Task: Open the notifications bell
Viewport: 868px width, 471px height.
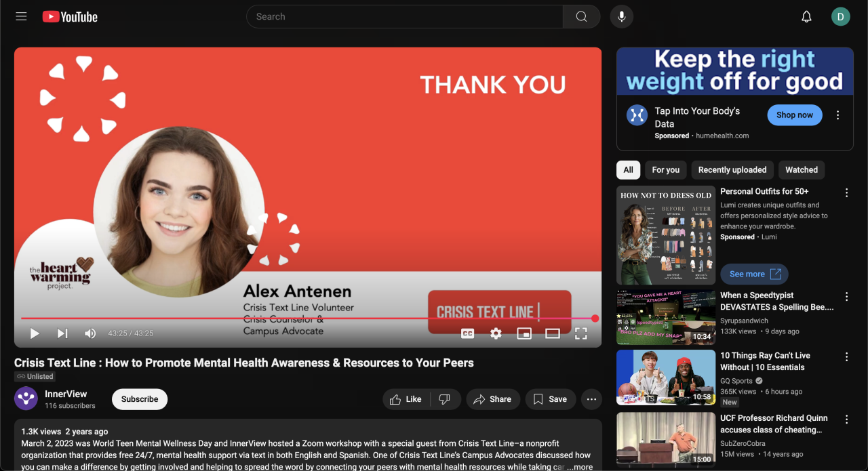Action: (806, 17)
